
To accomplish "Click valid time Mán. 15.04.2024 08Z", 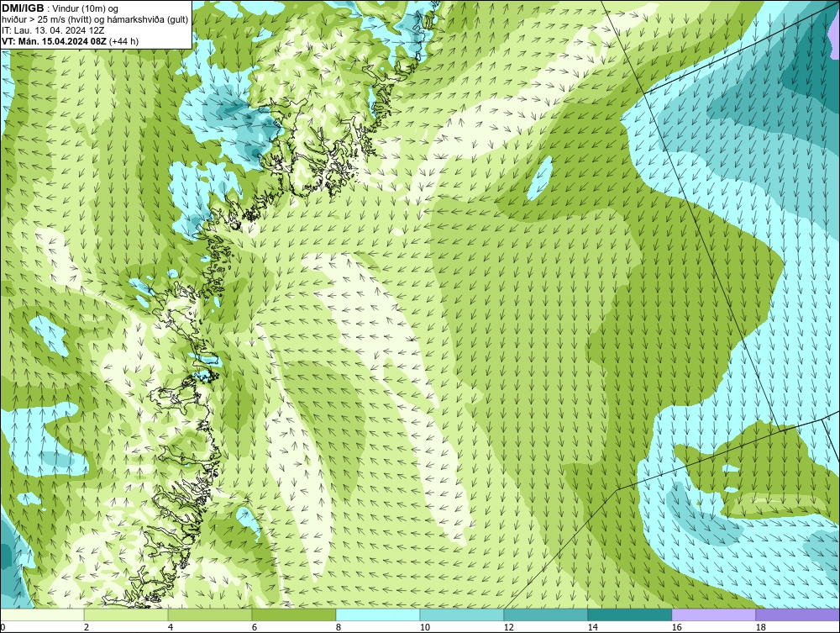I will [63, 40].
